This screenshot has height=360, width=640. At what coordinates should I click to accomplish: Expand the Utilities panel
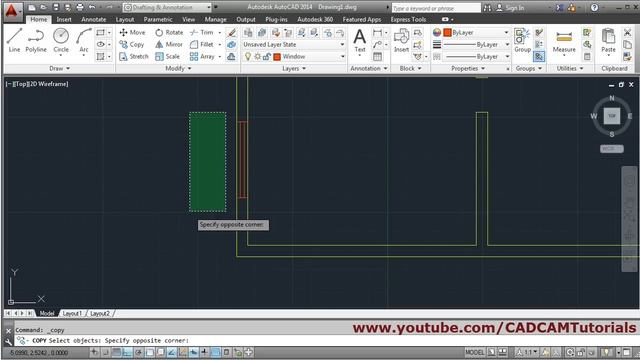570,69
